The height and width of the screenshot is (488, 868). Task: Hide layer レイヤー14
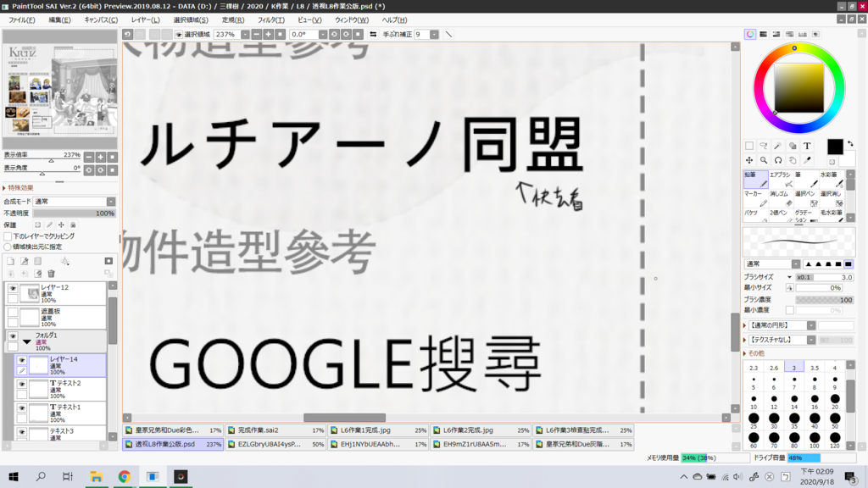(x=21, y=360)
